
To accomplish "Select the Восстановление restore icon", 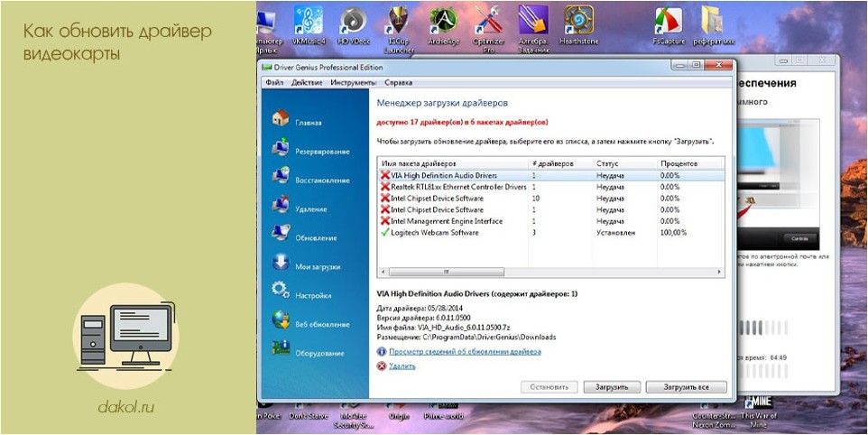I will (281, 176).
